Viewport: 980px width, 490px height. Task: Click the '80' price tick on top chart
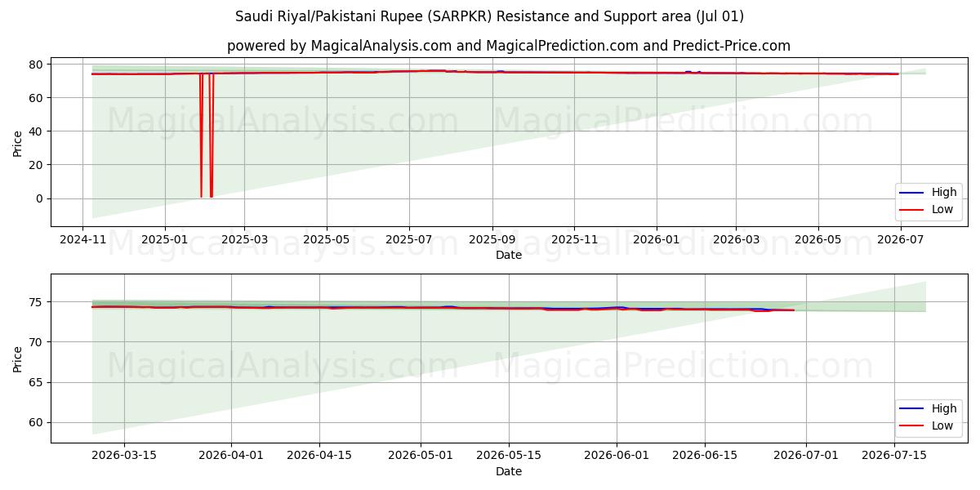click(x=38, y=64)
